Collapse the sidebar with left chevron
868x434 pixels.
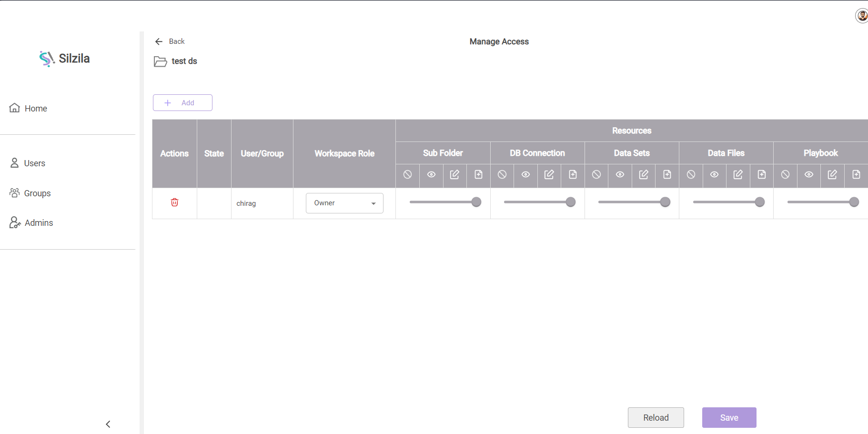108,424
